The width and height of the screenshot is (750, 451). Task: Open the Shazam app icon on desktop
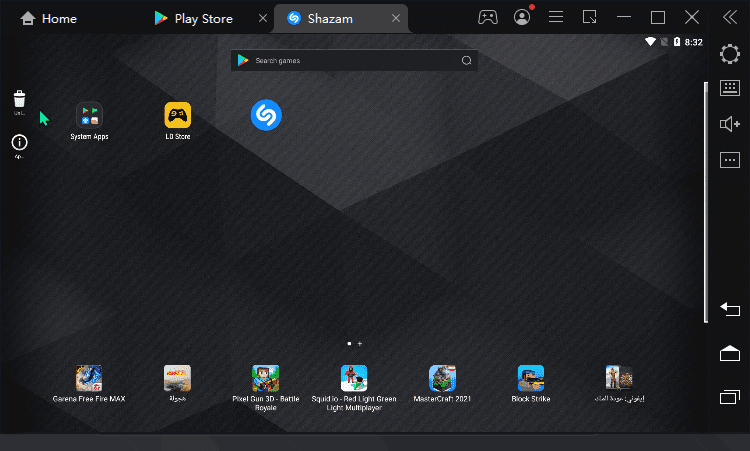(266, 115)
